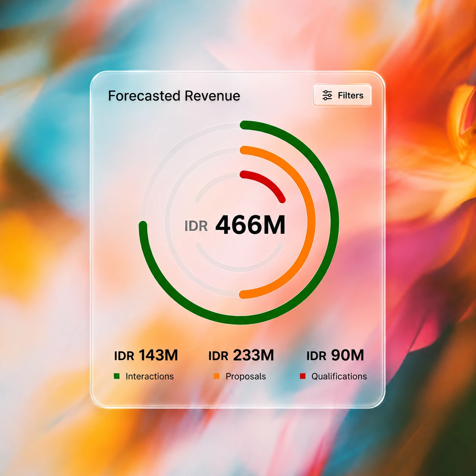Click the "Qualifications" legend label
This screenshot has height=476, width=476.
pyautogui.click(x=339, y=376)
